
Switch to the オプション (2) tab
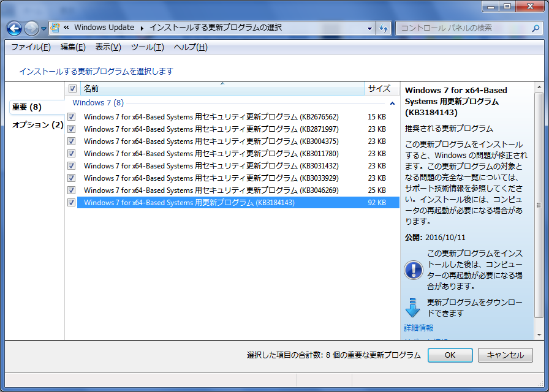[x=37, y=125]
